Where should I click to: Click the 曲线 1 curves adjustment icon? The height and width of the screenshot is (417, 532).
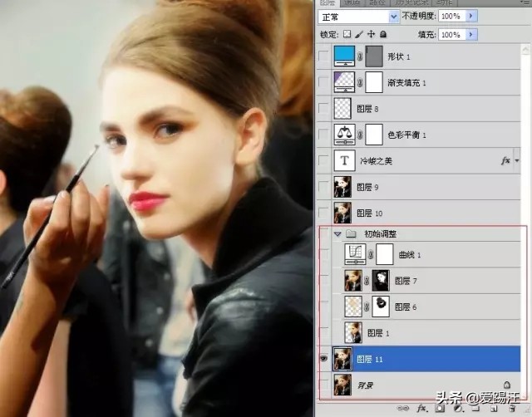[x=357, y=255]
